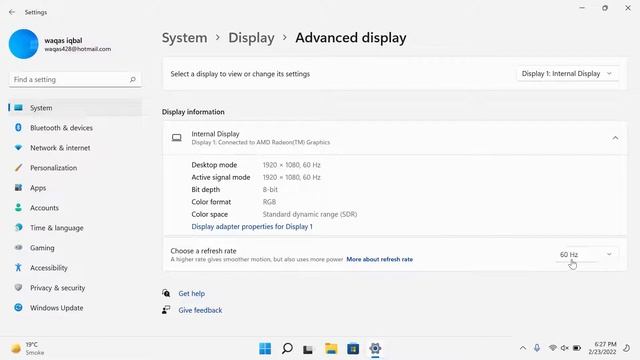Collapse the Internal Display information section
640x360 pixels.
coord(615,138)
